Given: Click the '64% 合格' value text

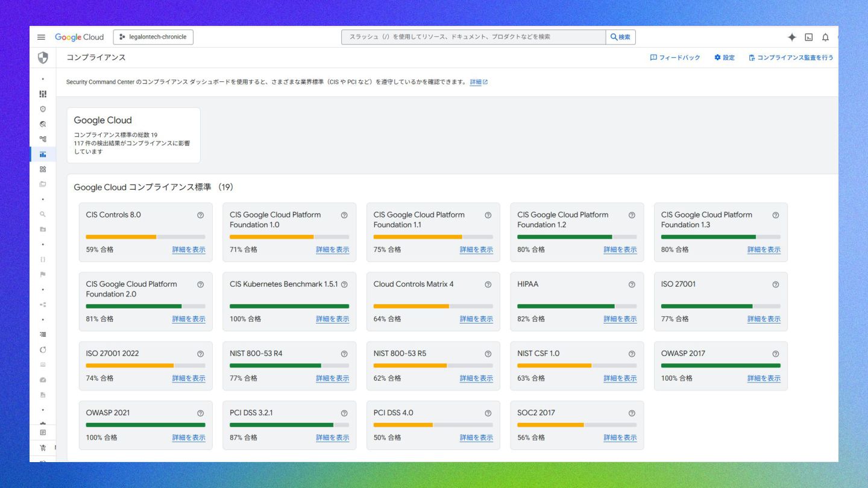Looking at the screenshot, I should tap(388, 319).
